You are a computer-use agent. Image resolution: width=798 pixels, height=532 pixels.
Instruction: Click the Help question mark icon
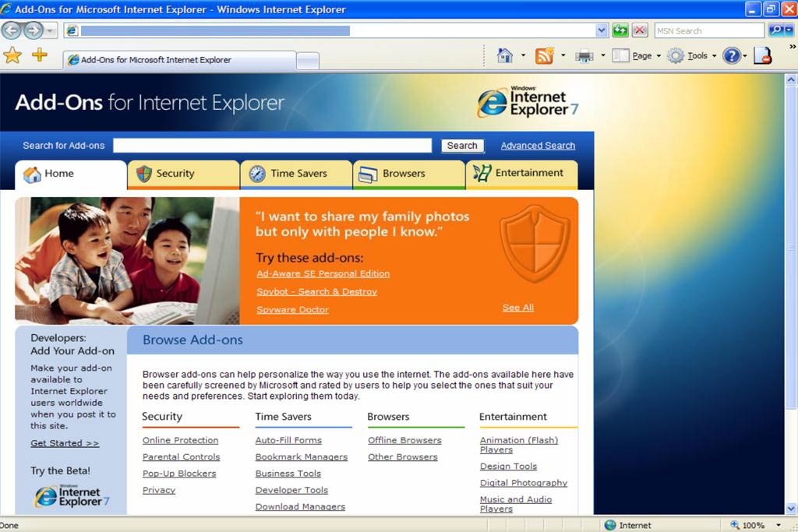click(731, 56)
